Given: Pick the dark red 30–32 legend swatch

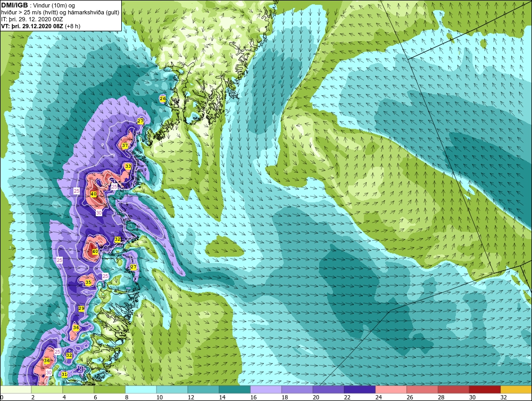Looking at the screenshot, I should (485, 389).
